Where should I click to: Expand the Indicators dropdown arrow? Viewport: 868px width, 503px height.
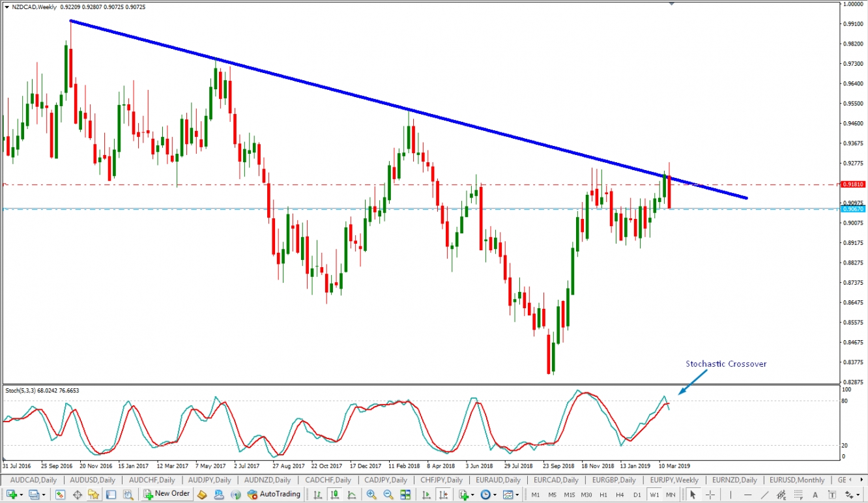(473, 495)
